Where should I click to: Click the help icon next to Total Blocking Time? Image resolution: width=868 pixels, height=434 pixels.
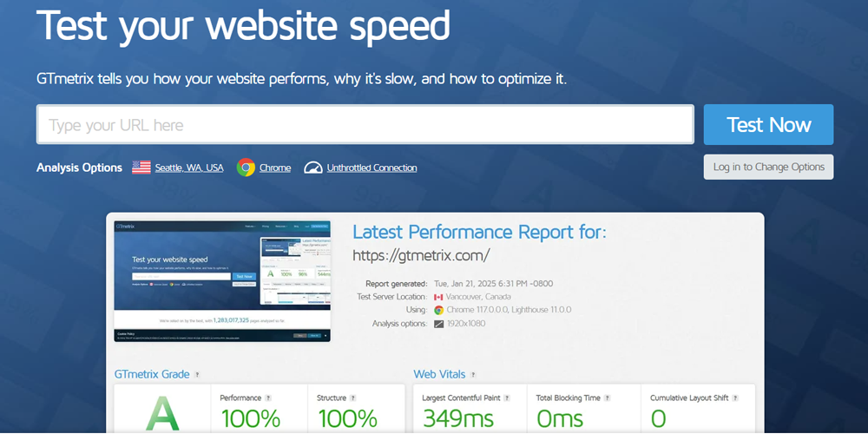(x=608, y=398)
